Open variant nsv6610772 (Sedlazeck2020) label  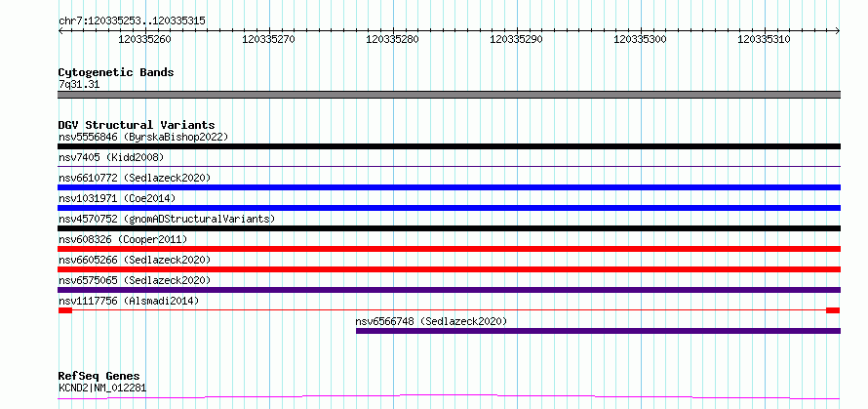135,178
